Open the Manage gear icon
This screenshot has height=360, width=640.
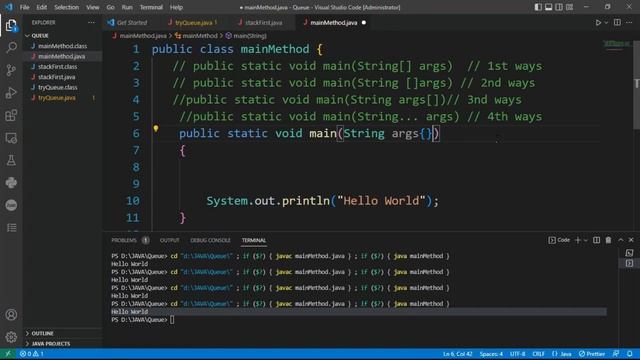click(x=11, y=337)
